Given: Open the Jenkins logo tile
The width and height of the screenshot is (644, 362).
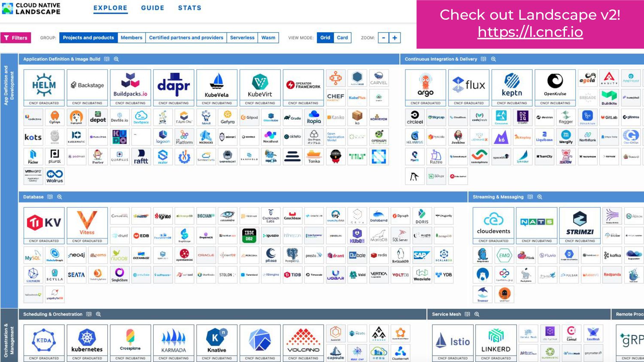Looking at the screenshot, I should 458,137.
